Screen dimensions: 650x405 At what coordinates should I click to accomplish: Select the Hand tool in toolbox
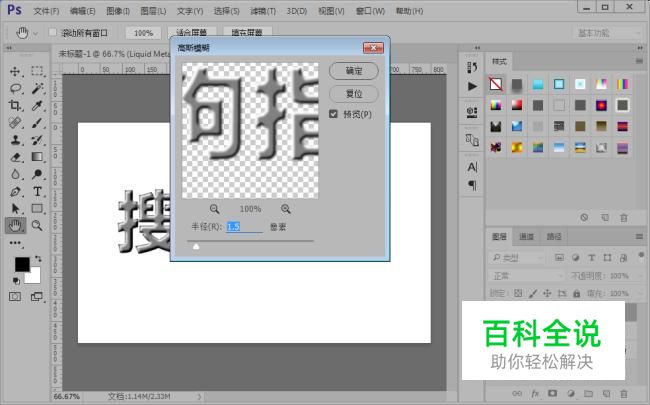point(15,226)
